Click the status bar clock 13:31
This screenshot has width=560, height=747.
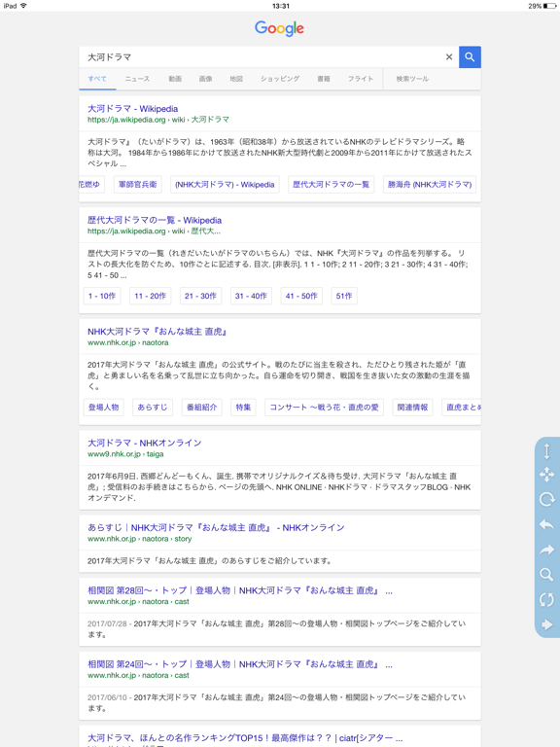pyautogui.click(x=280, y=6)
